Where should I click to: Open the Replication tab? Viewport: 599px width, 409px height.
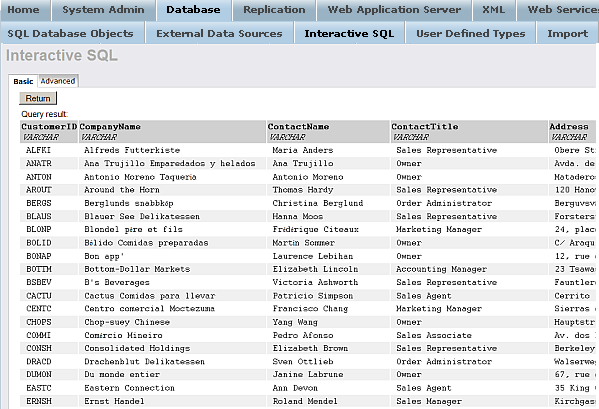(274, 10)
